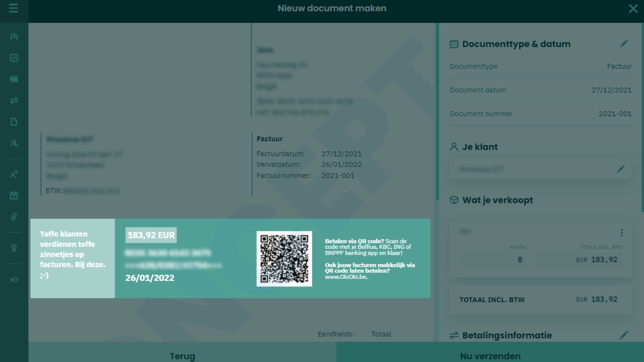
Task: Click the Documenttype value Factuur
Action: pyautogui.click(x=619, y=66)
